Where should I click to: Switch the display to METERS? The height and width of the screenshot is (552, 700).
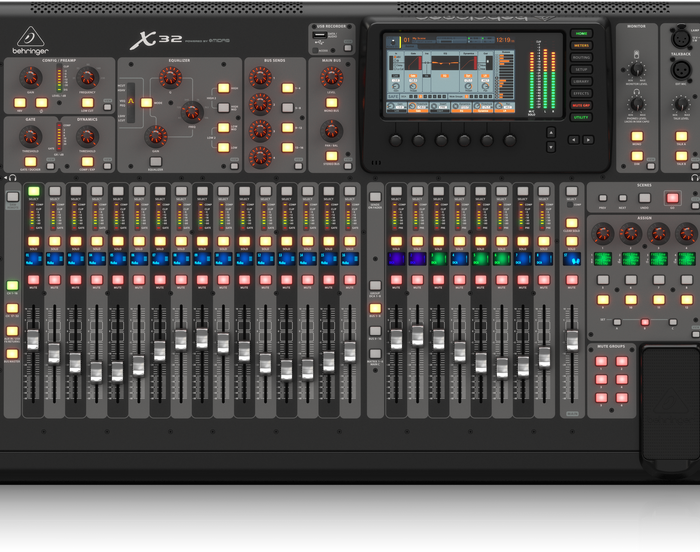tap(581, 46)
